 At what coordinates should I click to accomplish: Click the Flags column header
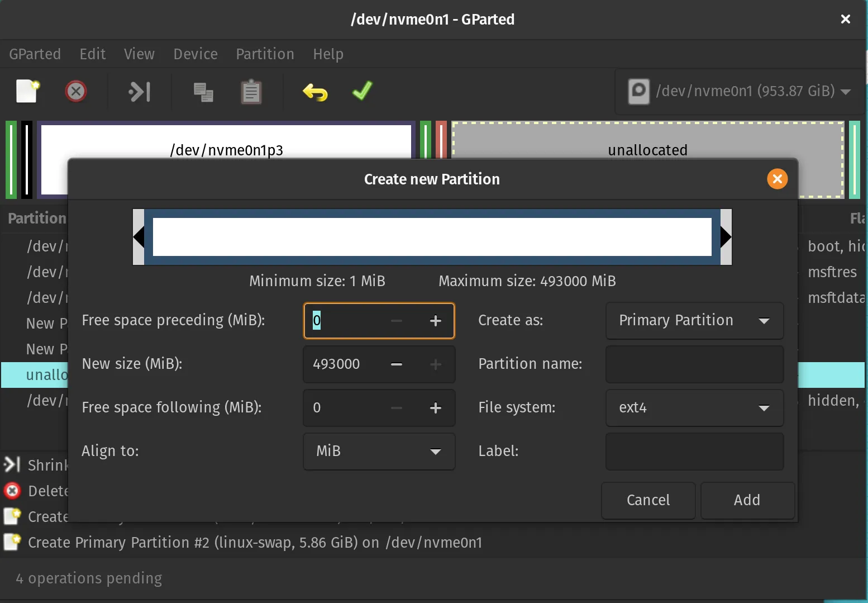[x=857, y=219]
